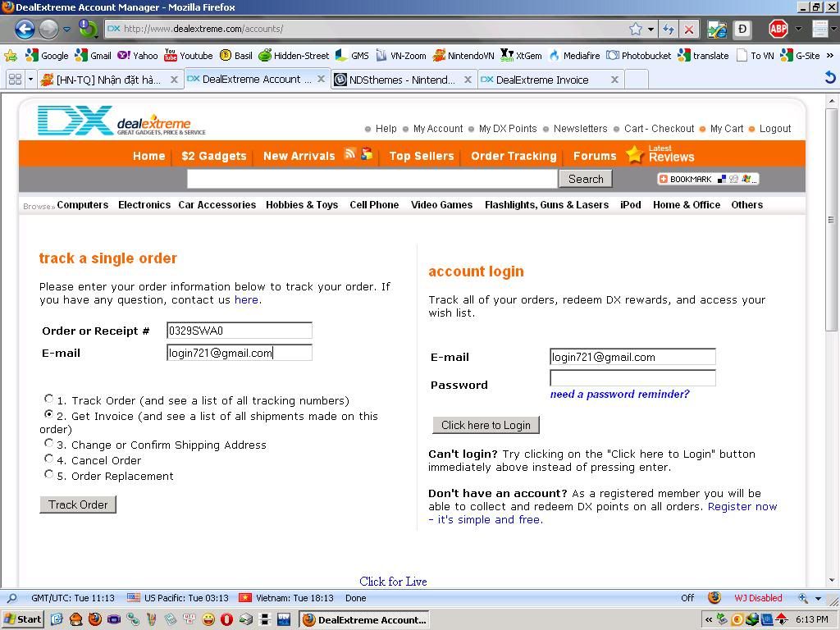The image size is (840, 630).
Task: Select the Order Replacement radio option
Action: [x=48, y=474]
